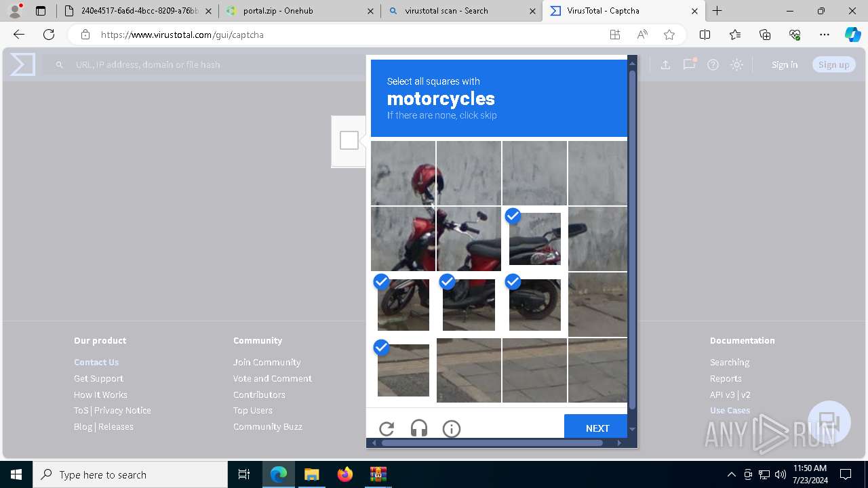Image resolution: width=868 pixels, height=488 pixels.
Task: Toggle light/dark theme sun icon
Action: 736,64
